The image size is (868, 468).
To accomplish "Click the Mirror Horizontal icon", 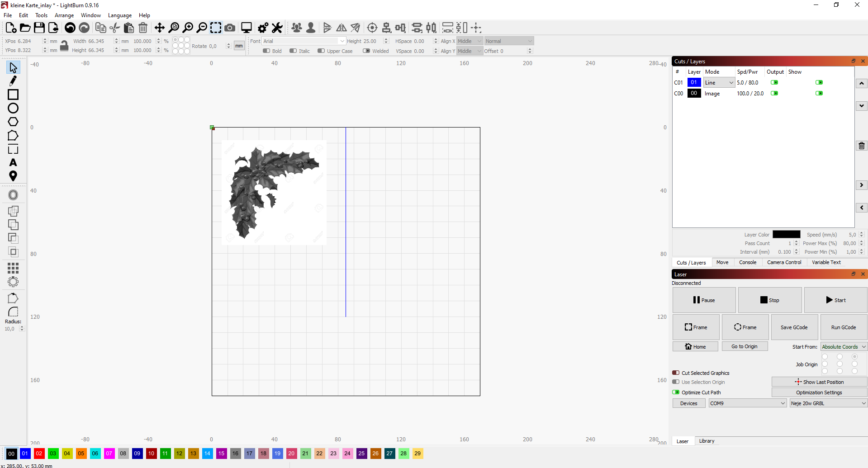I will [342, 28].
